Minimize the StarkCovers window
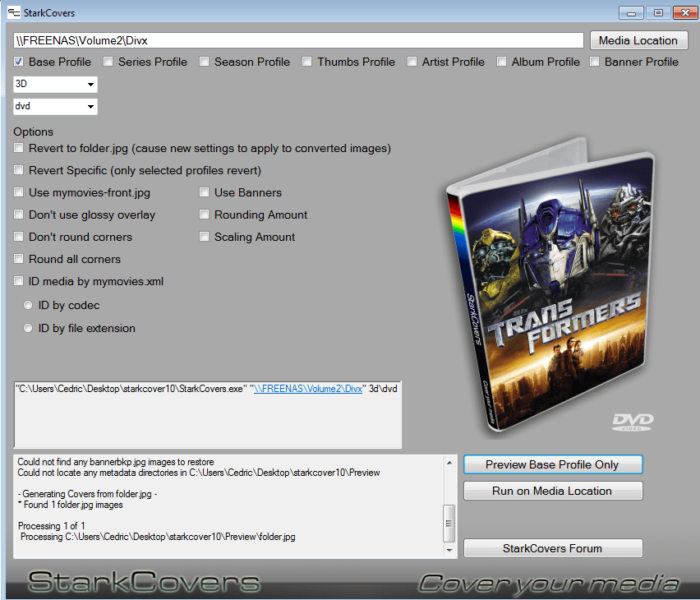Image resolution: width=700 pixels, height=600 pixels. pos(631,13)
